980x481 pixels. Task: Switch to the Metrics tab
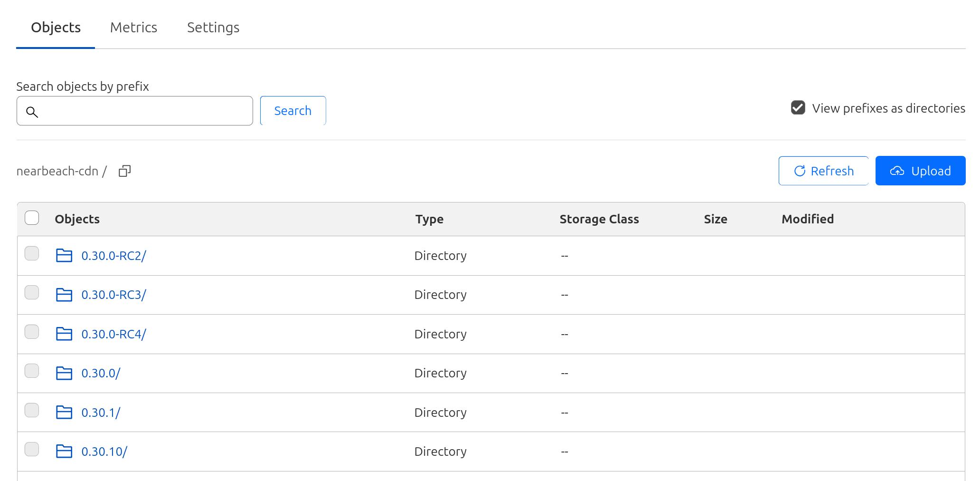[133, 28]
